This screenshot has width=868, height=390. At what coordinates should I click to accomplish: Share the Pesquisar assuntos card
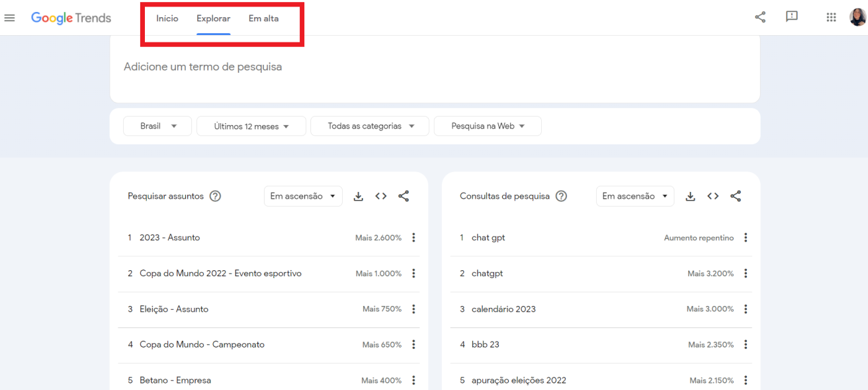pos(404,196)
